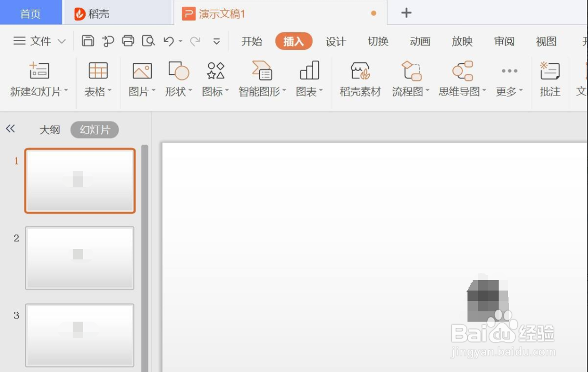
Task: Expand the 更多 more options dropdown
Action: tap(508, 79)
